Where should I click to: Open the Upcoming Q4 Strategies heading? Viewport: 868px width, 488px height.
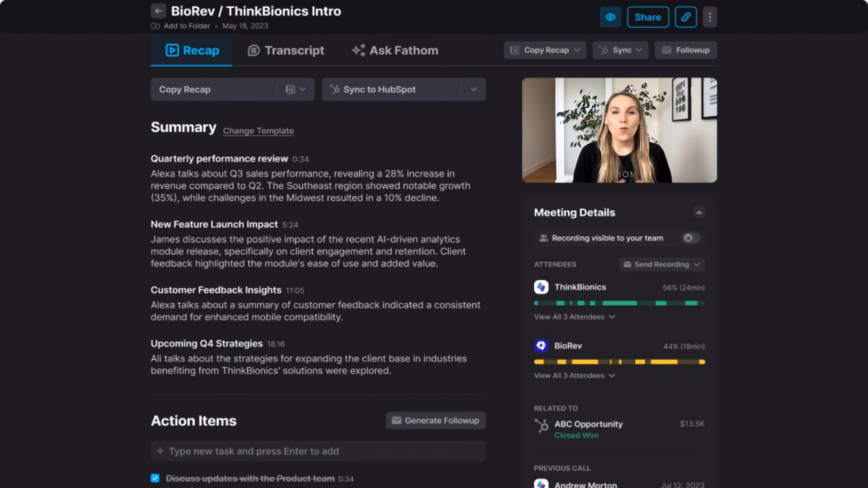click(x=207, y=343)
